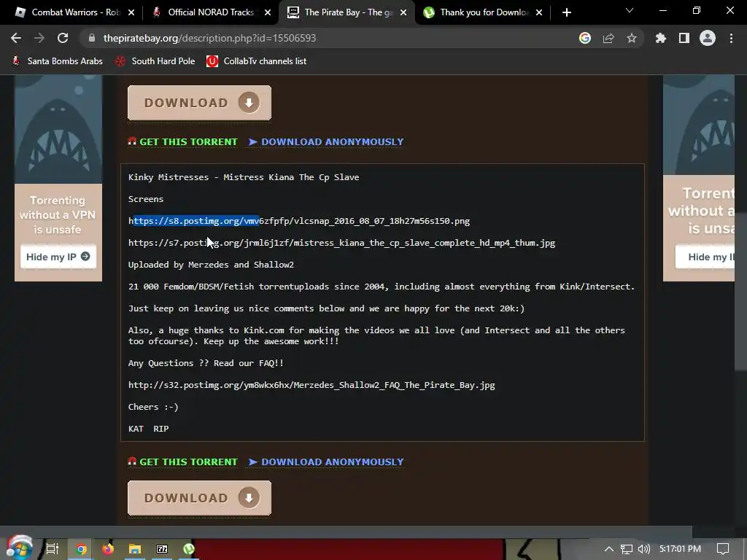Open the Google icon in the address bar

[585, 38]
